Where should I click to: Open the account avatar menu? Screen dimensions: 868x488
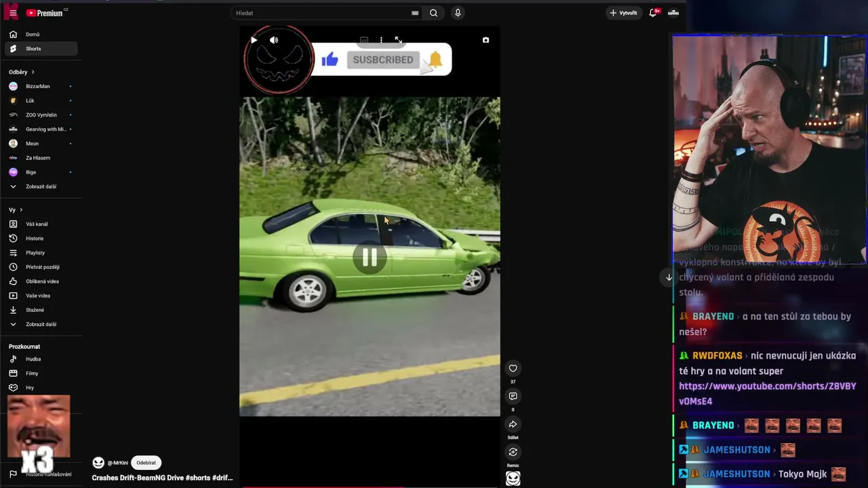coord(673,13)
